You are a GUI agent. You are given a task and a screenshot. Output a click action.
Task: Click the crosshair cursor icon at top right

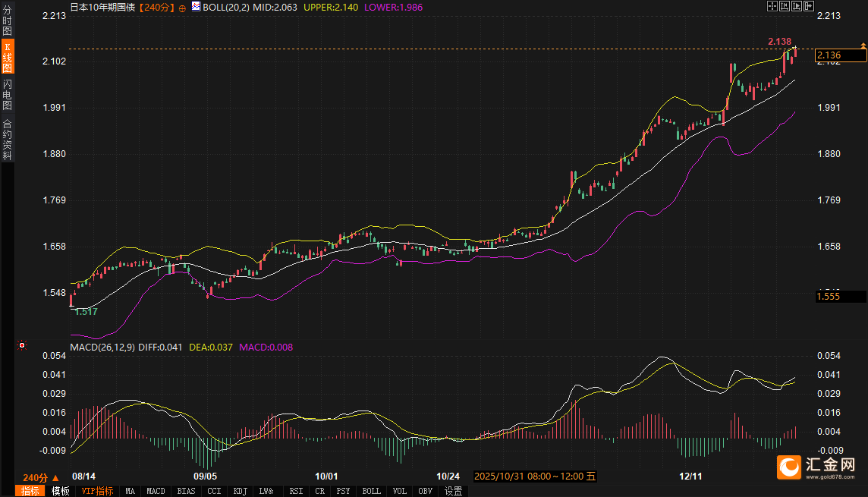(773, 6)
